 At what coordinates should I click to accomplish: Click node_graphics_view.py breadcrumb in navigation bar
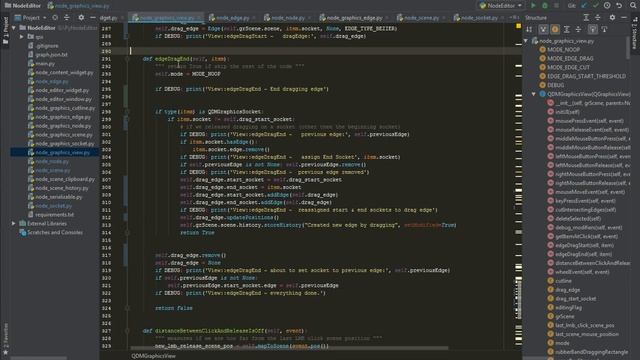point(78,6)
